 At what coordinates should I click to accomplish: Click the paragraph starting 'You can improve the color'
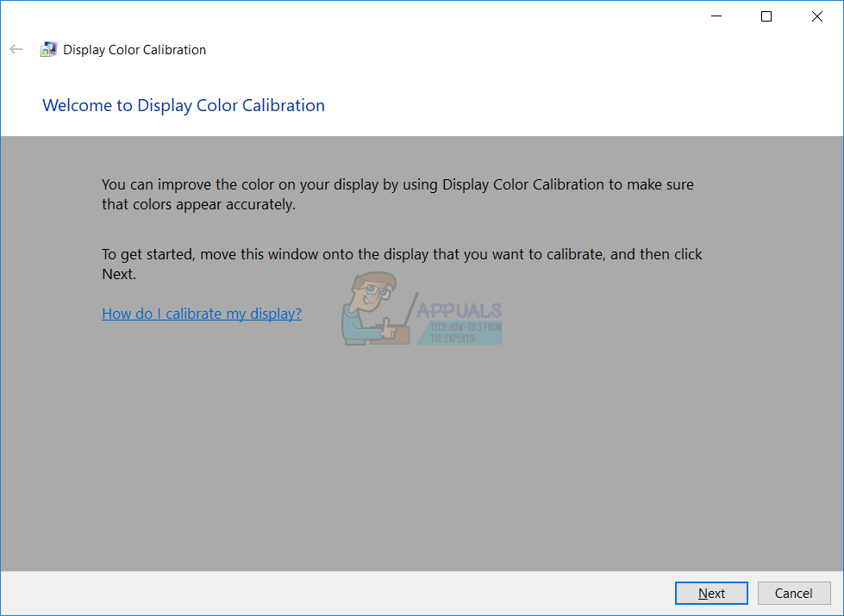[397, 194]
